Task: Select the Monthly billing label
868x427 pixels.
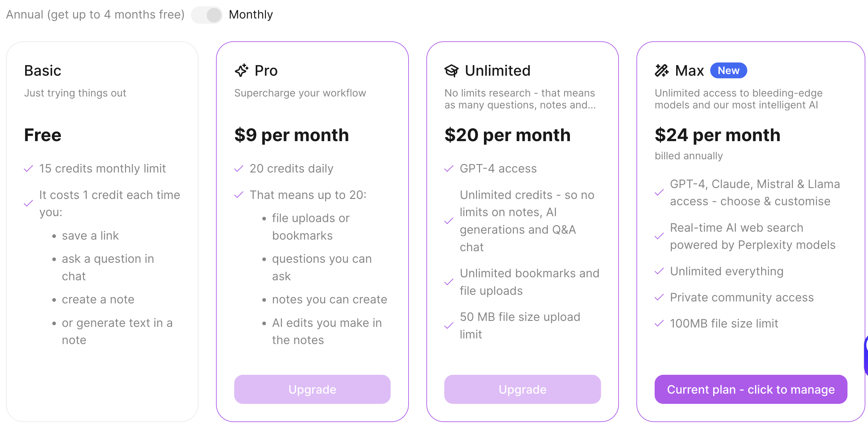Action: 251,15
